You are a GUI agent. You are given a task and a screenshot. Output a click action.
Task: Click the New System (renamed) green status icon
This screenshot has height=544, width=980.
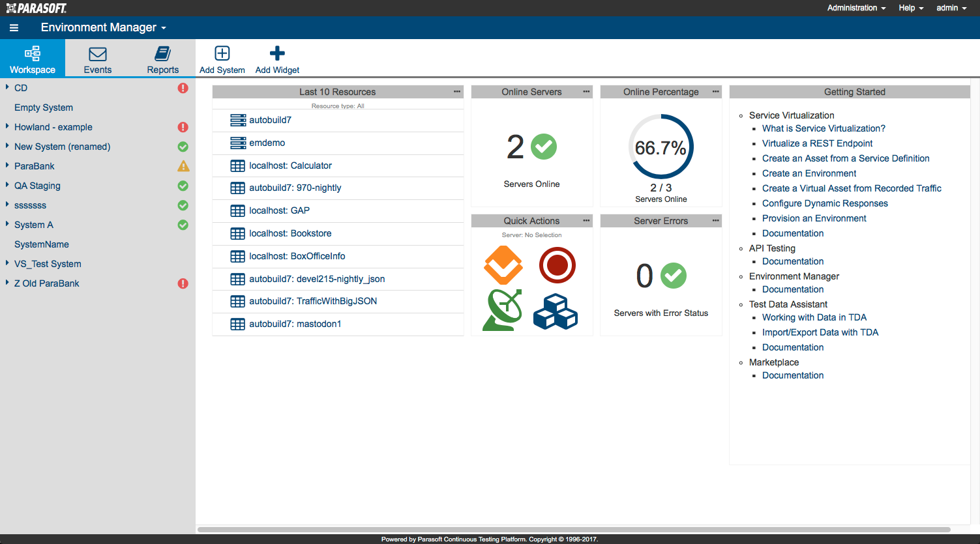click(x=183, y=147)
